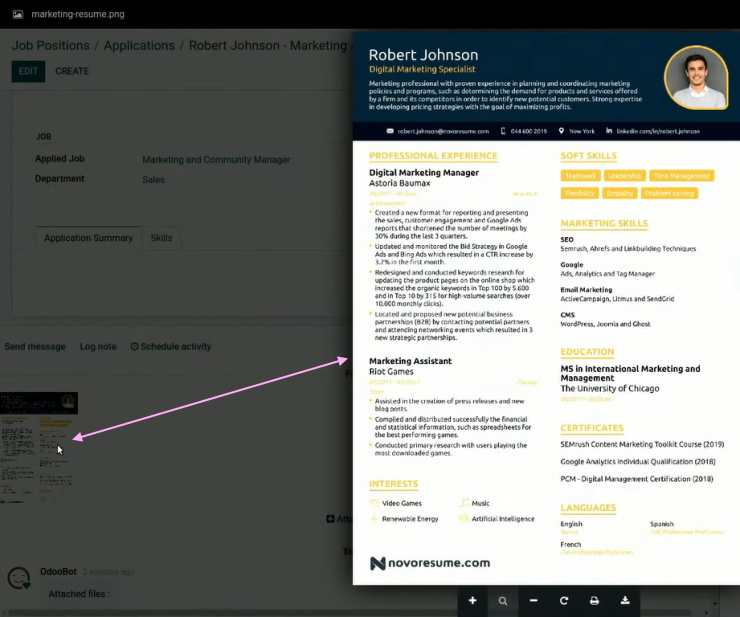Click Log note in chatter
Image resolution: width=740 pixels, height=617 pixels.
[x=98, y=347]
